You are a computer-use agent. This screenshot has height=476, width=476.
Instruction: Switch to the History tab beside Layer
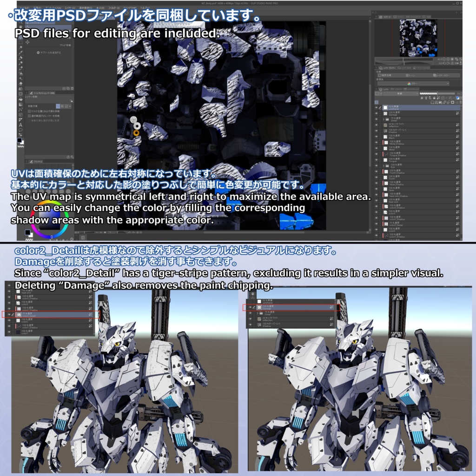click(x=397, y=89)
